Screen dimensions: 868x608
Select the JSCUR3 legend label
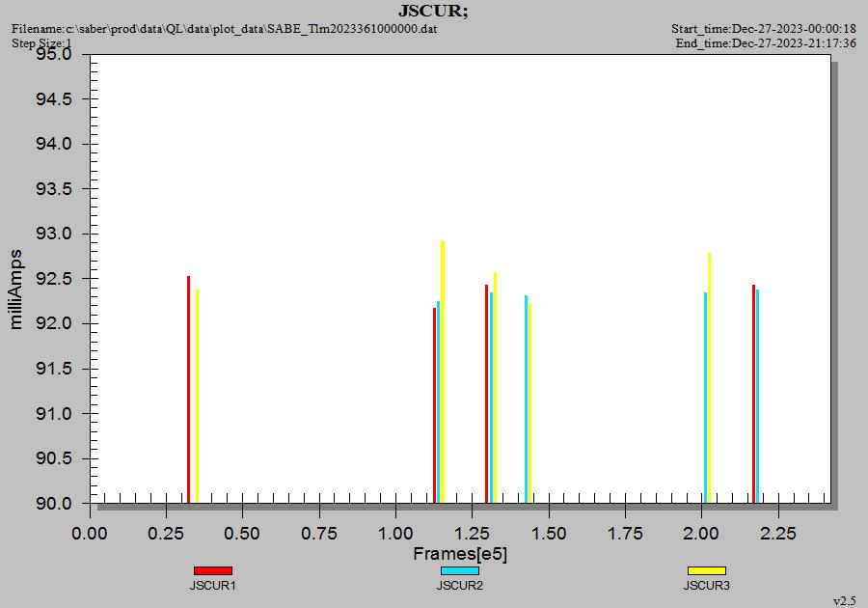pos(706,585)
